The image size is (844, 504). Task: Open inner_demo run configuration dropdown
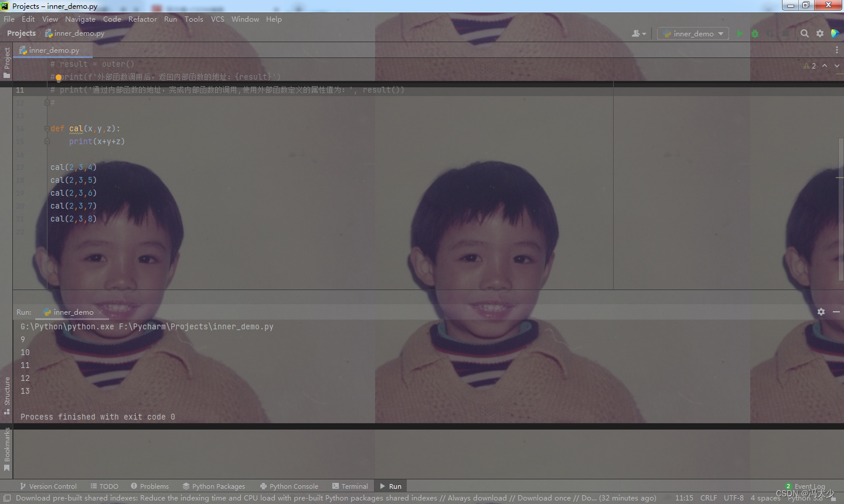[693, 33]
